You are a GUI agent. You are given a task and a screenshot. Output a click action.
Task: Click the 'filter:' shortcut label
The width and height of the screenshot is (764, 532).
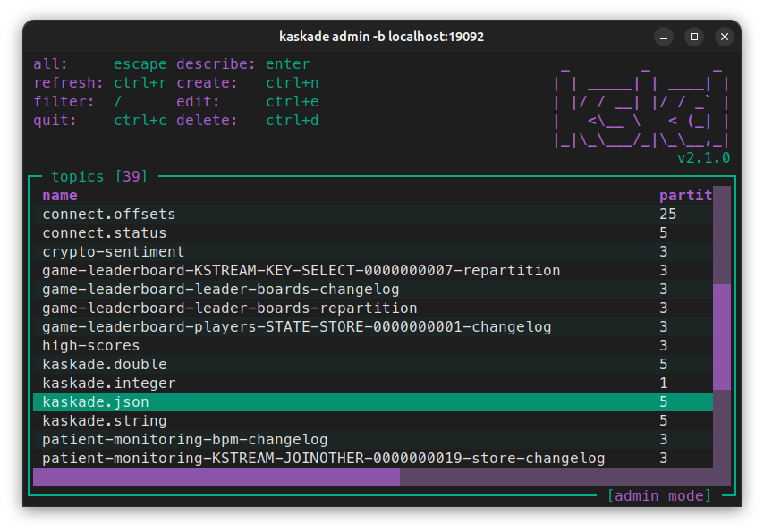coord(64,101)
